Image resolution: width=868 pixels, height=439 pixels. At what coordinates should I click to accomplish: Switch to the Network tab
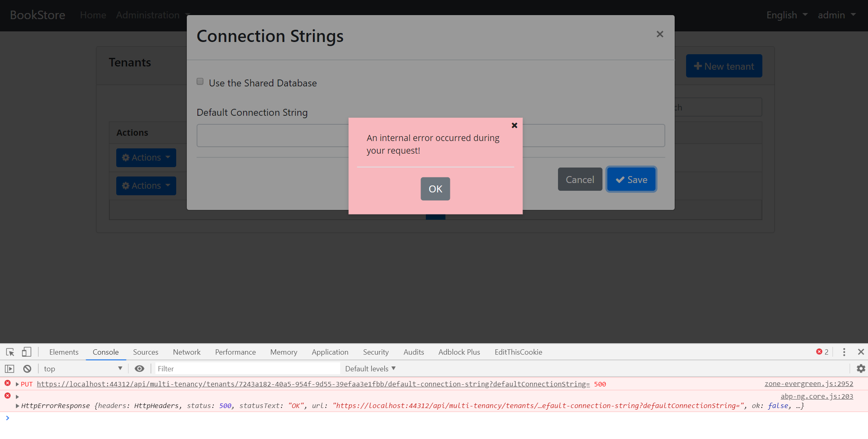186,352
